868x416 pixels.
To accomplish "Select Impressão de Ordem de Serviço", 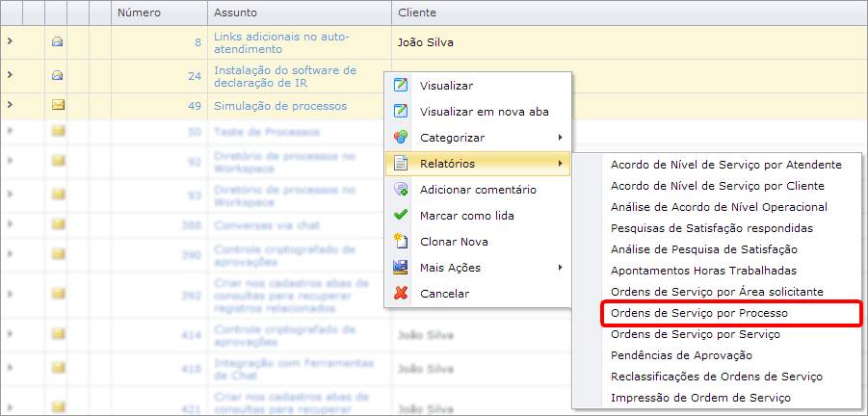I will pyautogui.click(x=700, y=398).
